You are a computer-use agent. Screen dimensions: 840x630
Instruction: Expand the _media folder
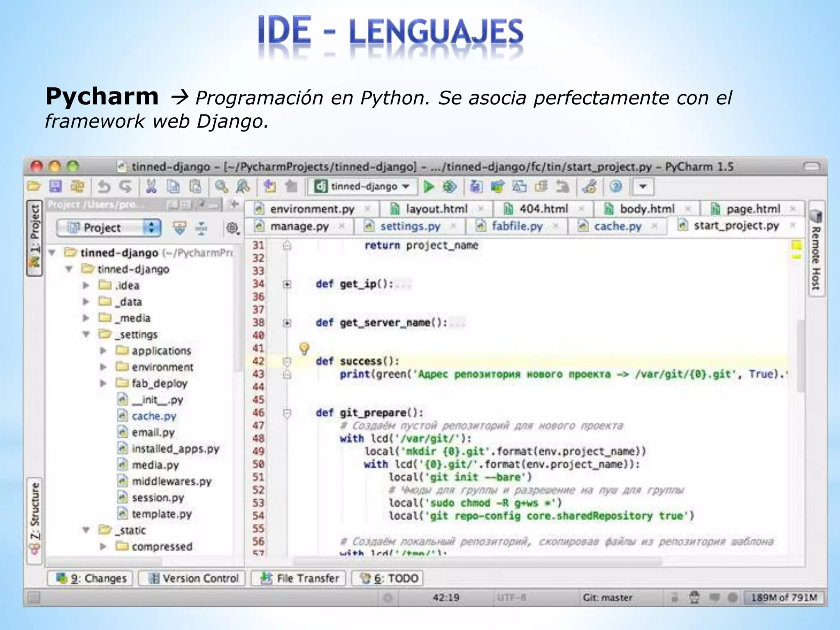(x=86, y=318)
